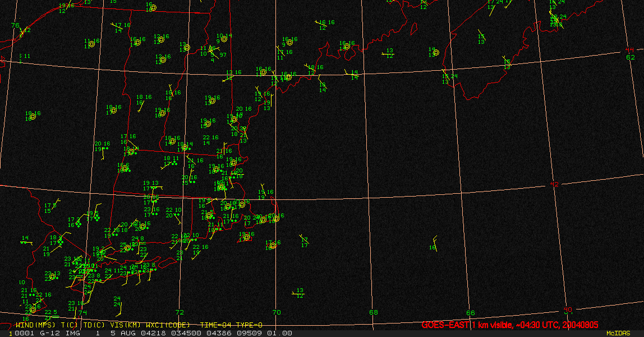Click the 01.00 resolution value
The width and height of the screenshot is (644, 337).
280,333
